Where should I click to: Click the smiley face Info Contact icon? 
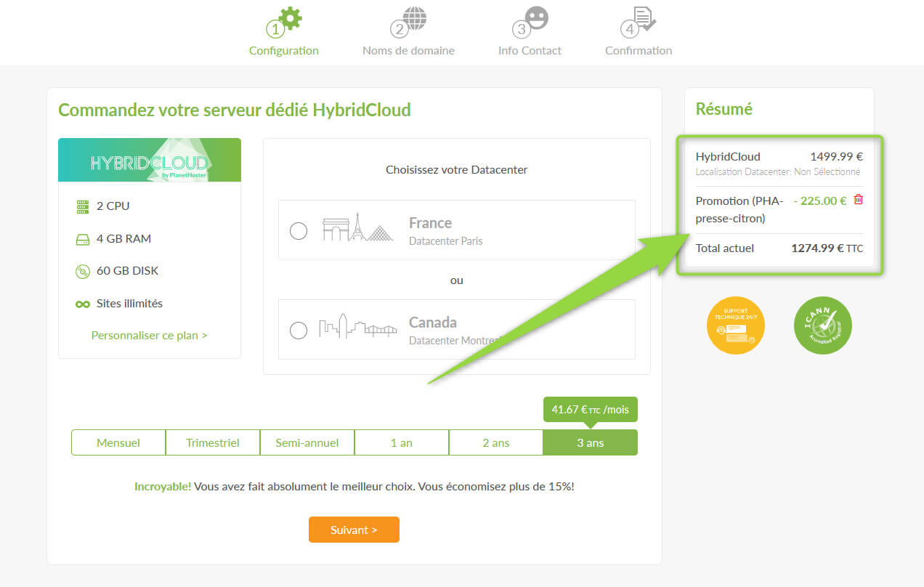537,18
